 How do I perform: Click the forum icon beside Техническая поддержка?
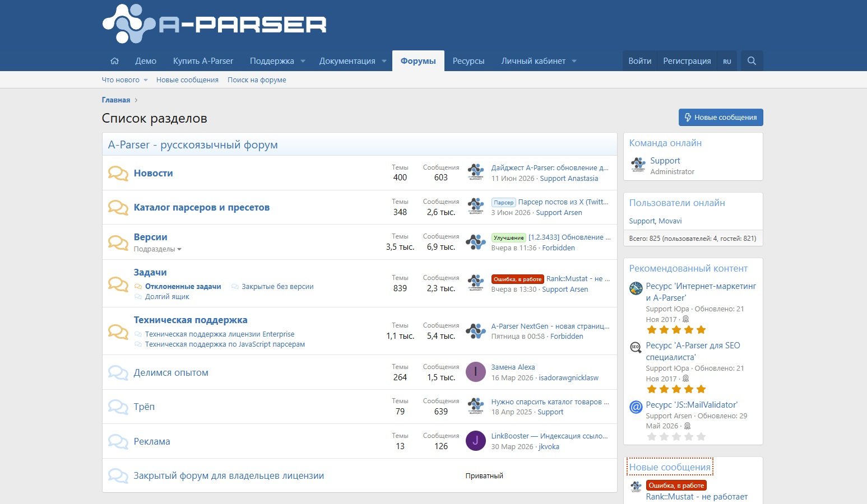point(118,331)
